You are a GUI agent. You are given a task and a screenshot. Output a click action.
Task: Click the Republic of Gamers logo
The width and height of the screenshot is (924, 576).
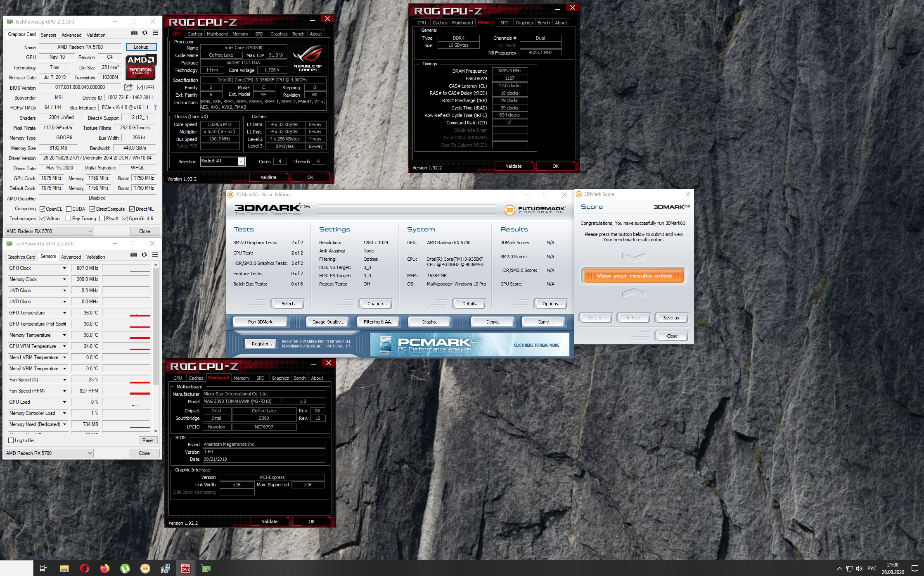point(308,59)
